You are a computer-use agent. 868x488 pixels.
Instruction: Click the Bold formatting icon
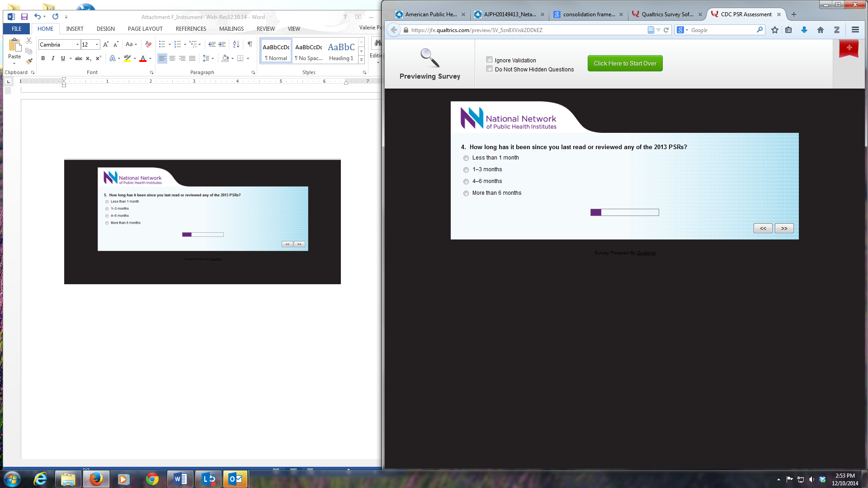[43, 58]
